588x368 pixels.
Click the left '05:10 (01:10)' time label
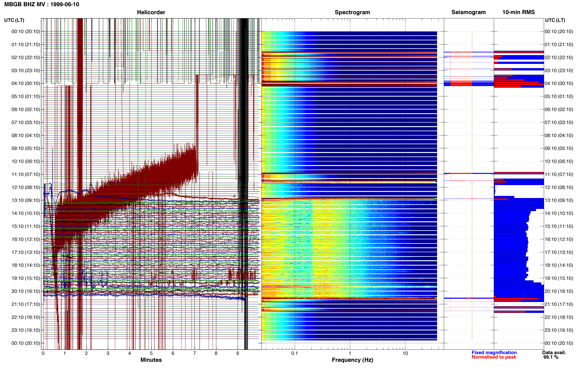click(26, 96)
